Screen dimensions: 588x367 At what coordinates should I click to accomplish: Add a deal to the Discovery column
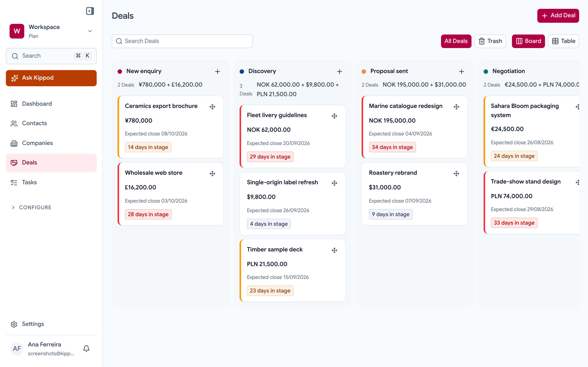tap(339, 72)
